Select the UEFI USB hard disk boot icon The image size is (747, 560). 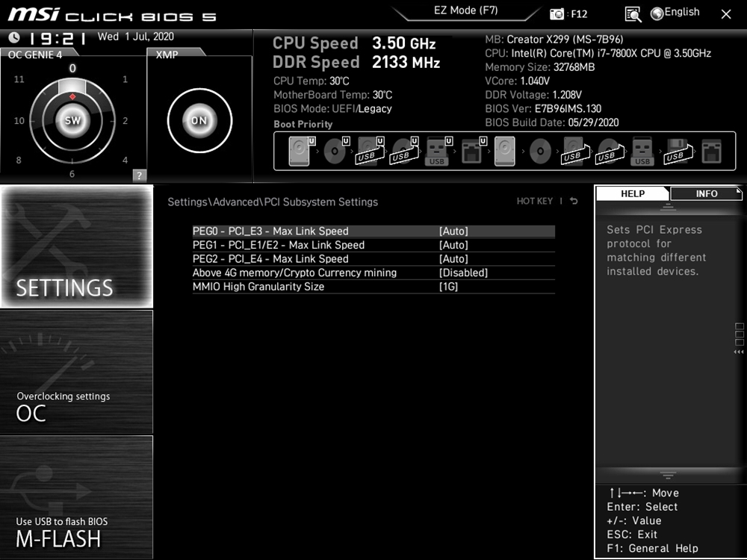click(371, 151)
